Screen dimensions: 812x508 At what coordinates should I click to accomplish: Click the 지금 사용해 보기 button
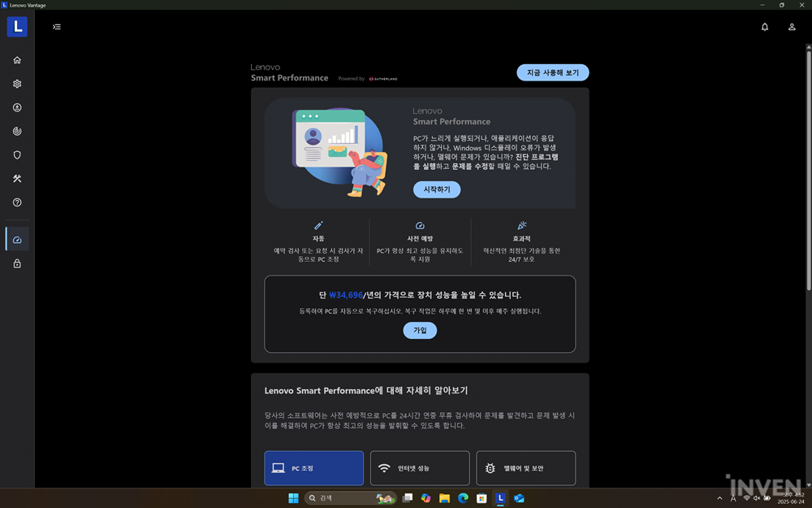(552, 72)
